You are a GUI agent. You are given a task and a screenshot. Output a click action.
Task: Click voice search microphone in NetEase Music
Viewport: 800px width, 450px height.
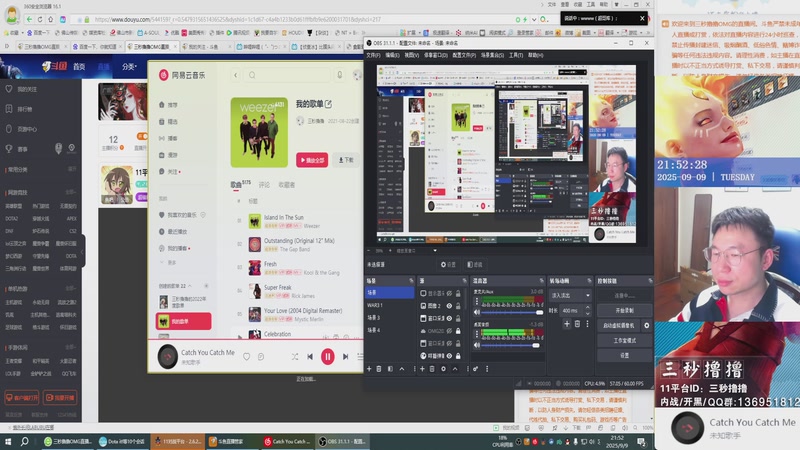point(339,75)
